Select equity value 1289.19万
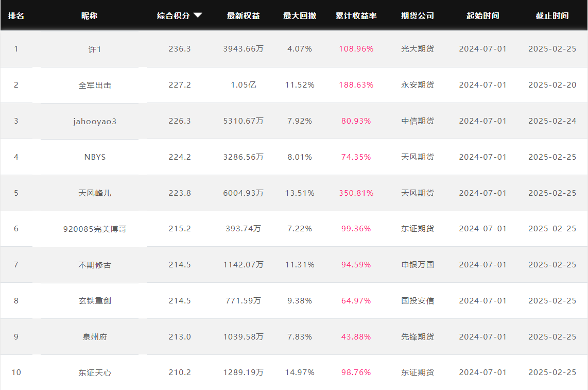 click(244, 372)
